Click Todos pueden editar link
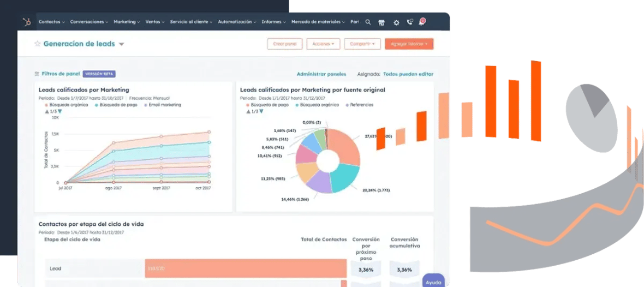644x287 pixels. pyautogui.click(x=408, y=74)
